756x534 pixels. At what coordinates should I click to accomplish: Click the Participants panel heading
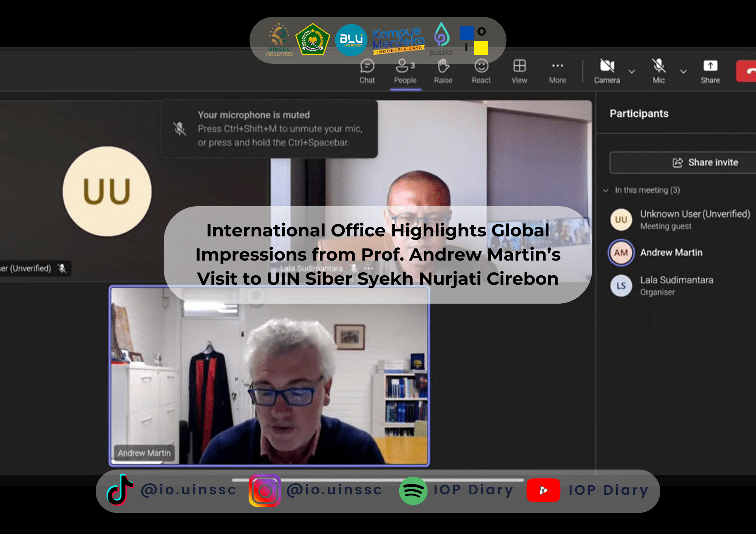(x=639, y=114)
